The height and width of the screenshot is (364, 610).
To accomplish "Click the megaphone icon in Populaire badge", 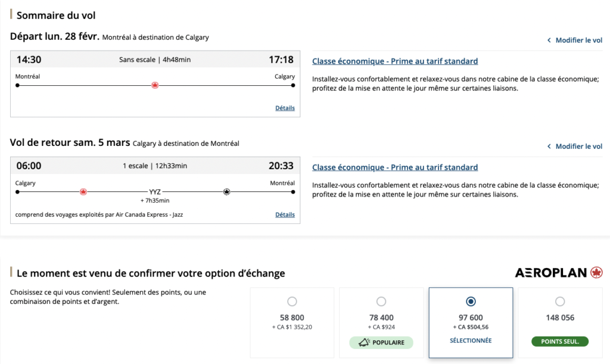I will [x=363, y=343].
